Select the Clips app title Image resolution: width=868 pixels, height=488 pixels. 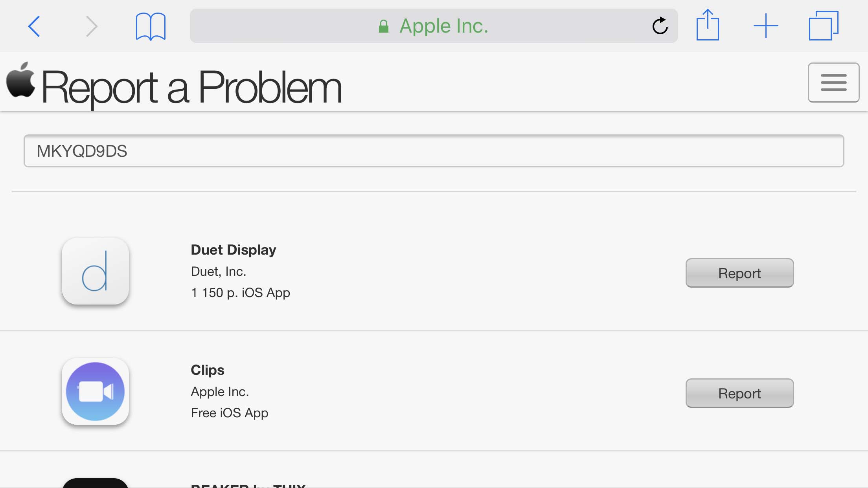point(208,370)
